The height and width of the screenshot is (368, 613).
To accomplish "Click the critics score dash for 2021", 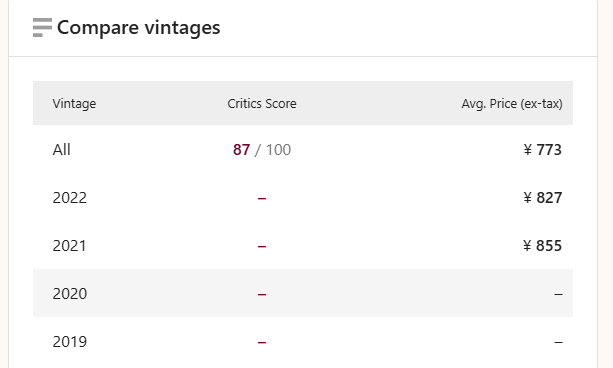I will pos(262,247).
